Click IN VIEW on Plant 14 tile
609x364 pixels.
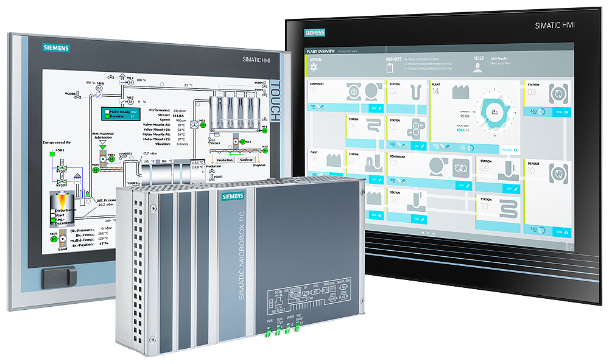pos(510,150)
